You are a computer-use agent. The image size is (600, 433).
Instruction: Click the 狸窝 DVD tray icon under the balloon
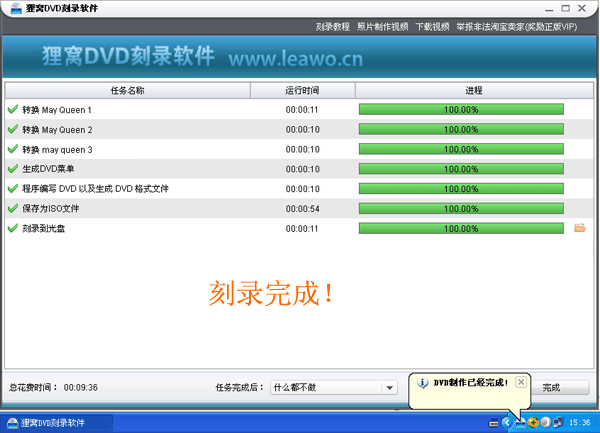pyautogui.click(x=520, y=423)
